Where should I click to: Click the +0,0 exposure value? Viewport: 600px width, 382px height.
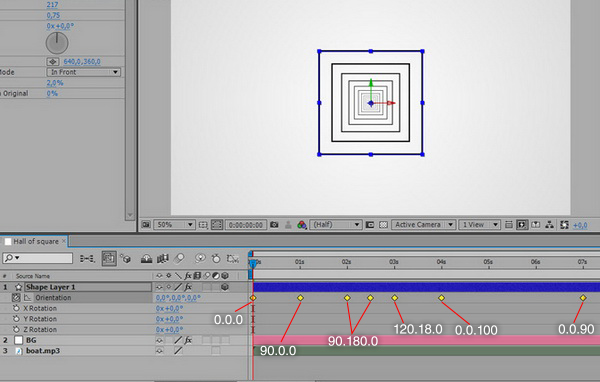pos(580,225)
